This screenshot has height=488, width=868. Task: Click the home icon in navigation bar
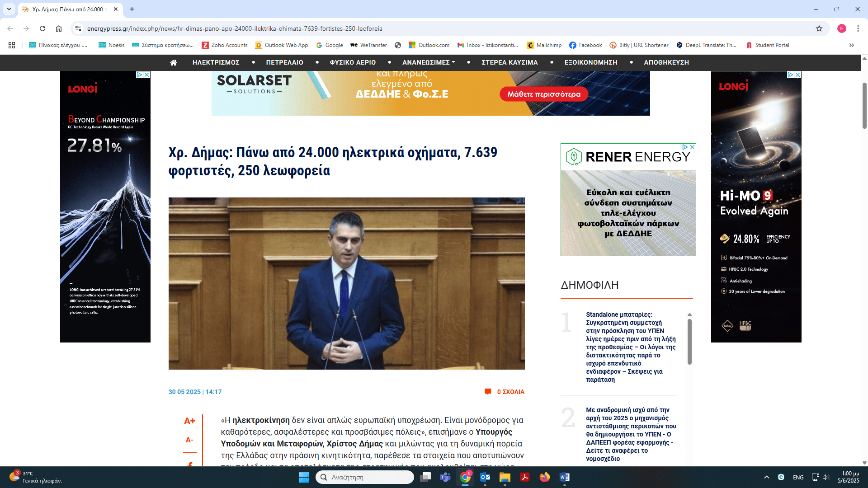(173, 62)
